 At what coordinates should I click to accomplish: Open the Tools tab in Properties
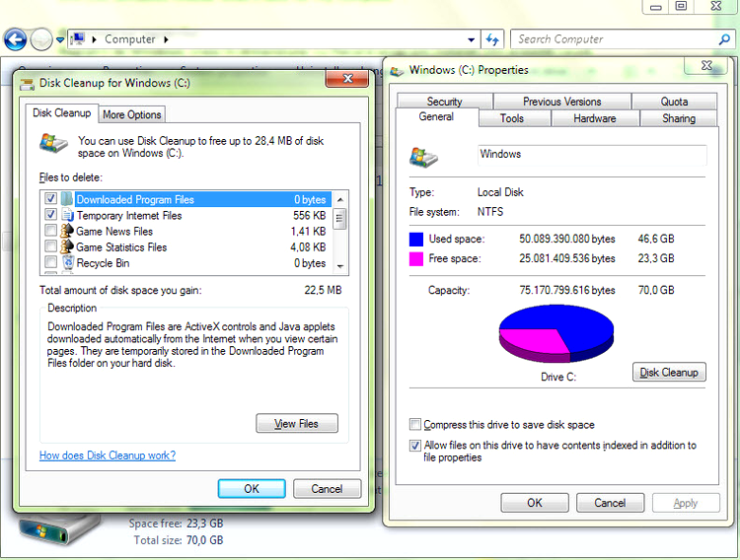[x=512, y=118]
